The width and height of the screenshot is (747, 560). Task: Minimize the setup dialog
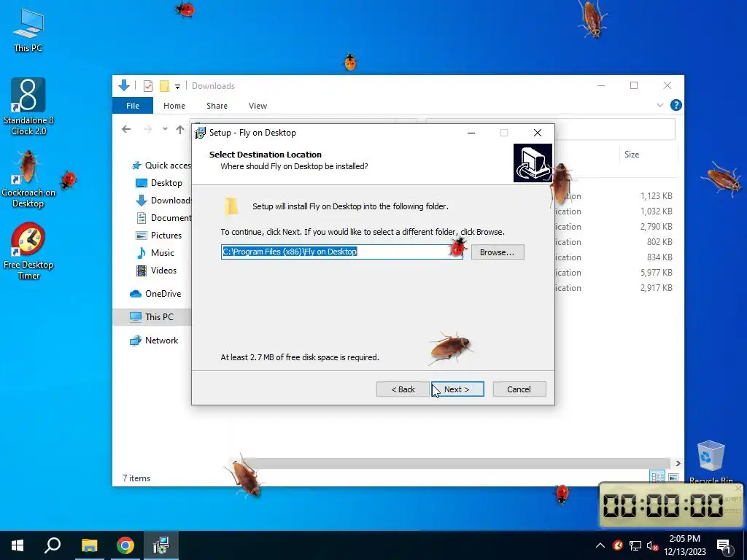(471, 133)
